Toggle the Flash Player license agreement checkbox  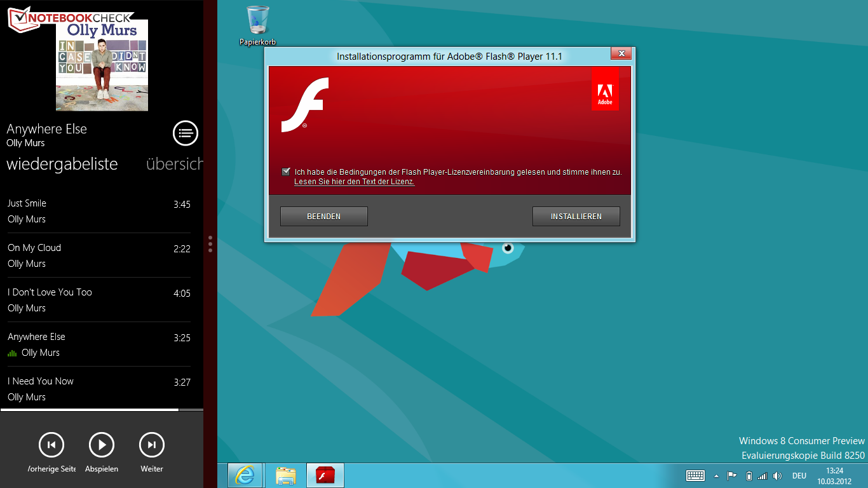(x=286, y=172)
